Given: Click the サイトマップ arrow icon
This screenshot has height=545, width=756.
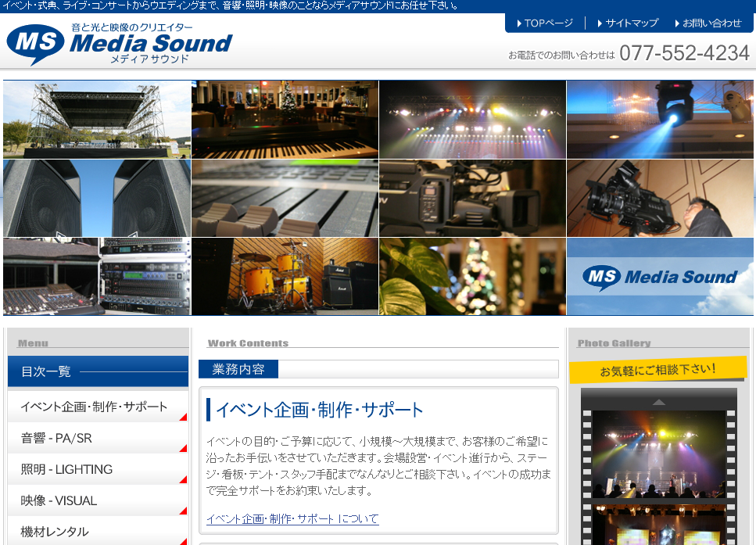Looking at the screenshot, I should [599, 23].
